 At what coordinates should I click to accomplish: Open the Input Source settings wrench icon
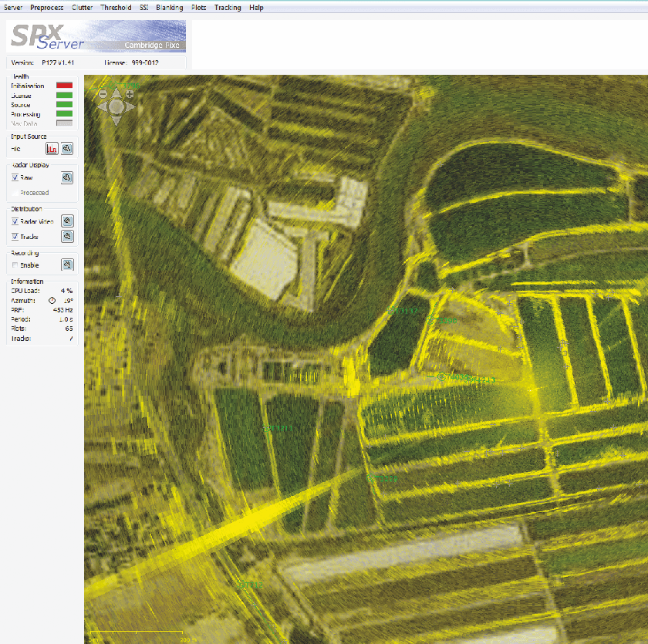pos(67,149)
